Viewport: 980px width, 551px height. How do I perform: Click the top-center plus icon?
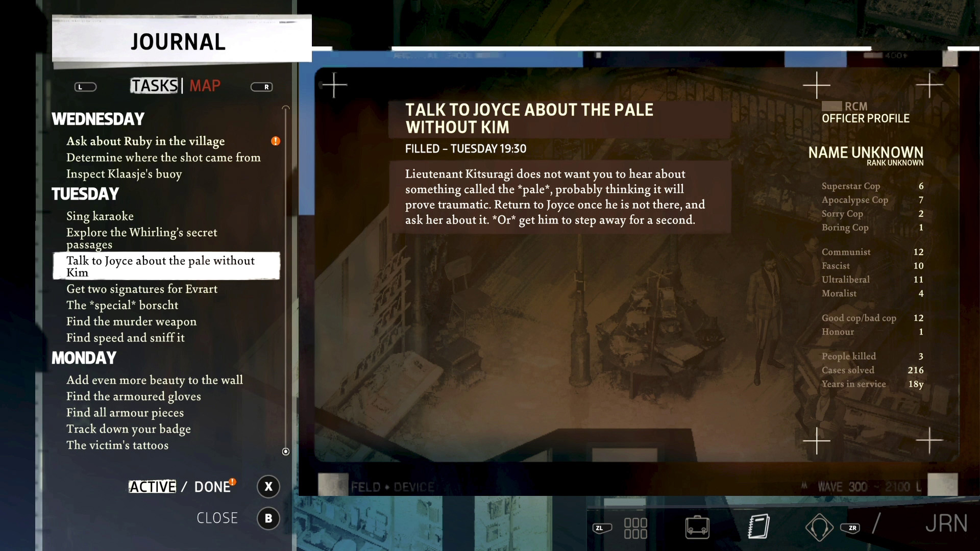click(x=817, y=84)
